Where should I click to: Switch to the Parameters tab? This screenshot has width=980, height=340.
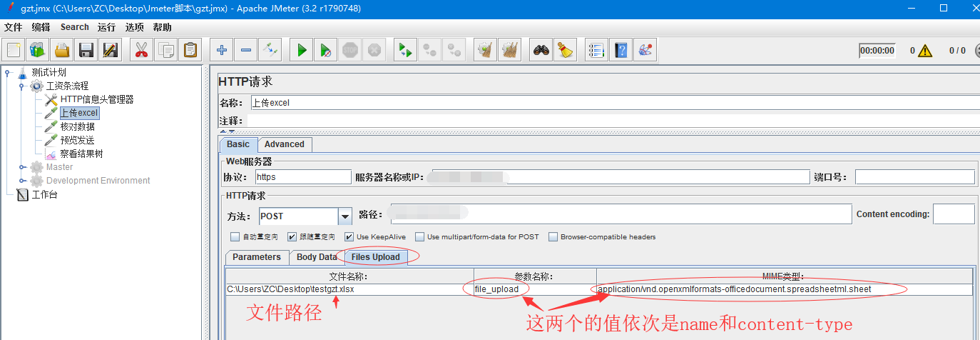pyautogui.click(x=257, y=257)
